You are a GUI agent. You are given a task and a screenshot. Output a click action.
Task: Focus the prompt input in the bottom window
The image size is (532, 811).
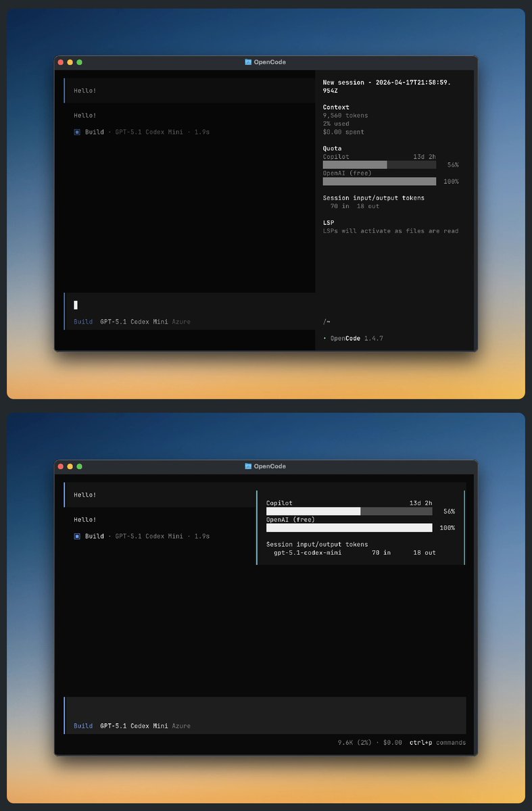[265, 709]
